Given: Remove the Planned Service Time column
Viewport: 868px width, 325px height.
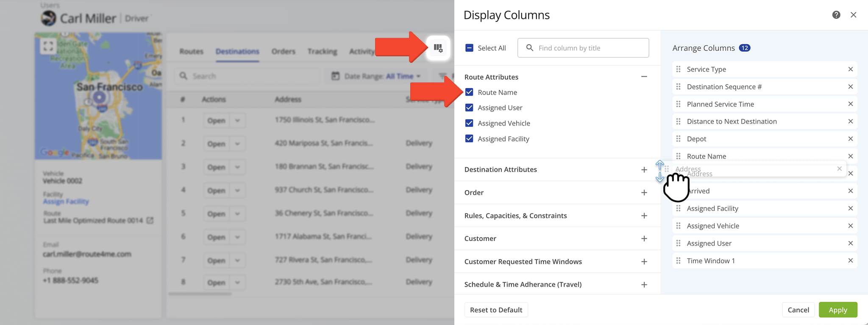Looking at the screenshot, I should click(850, 104).
